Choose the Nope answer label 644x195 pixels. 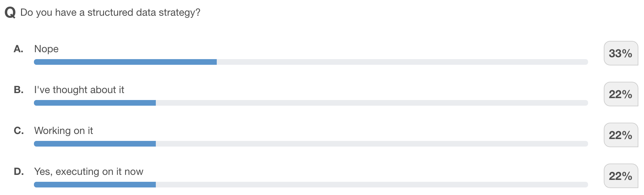click(x=46, y=49)
